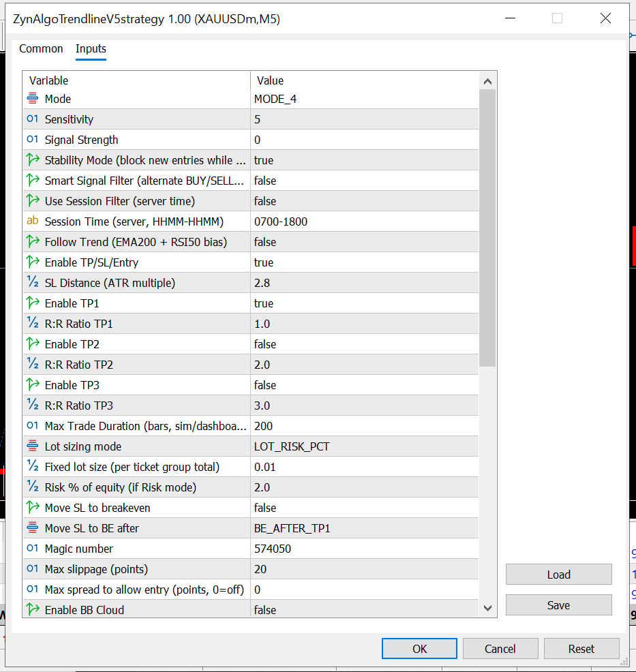Edit the Sensitivity value 5

[x=364, y=119]
